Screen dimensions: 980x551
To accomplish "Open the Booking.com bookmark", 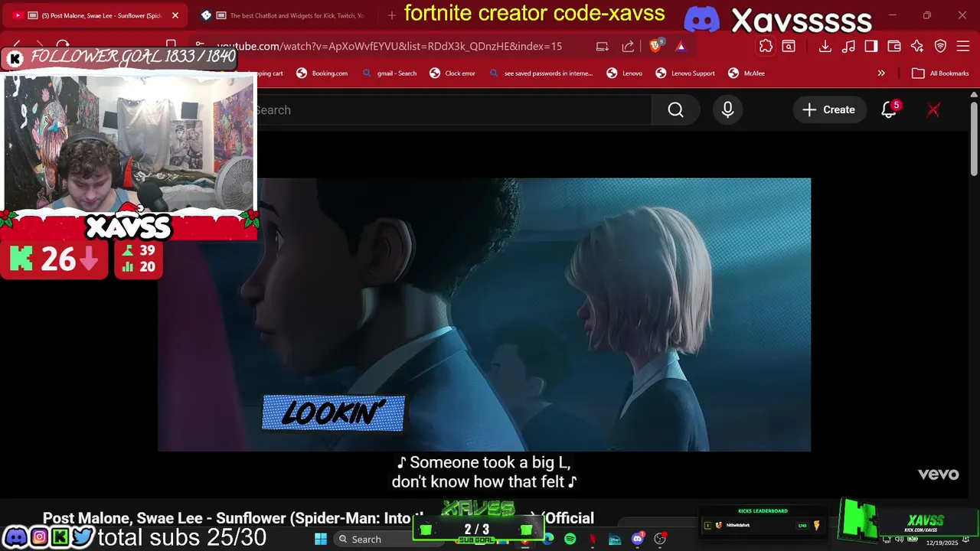I will coord(322,73).
